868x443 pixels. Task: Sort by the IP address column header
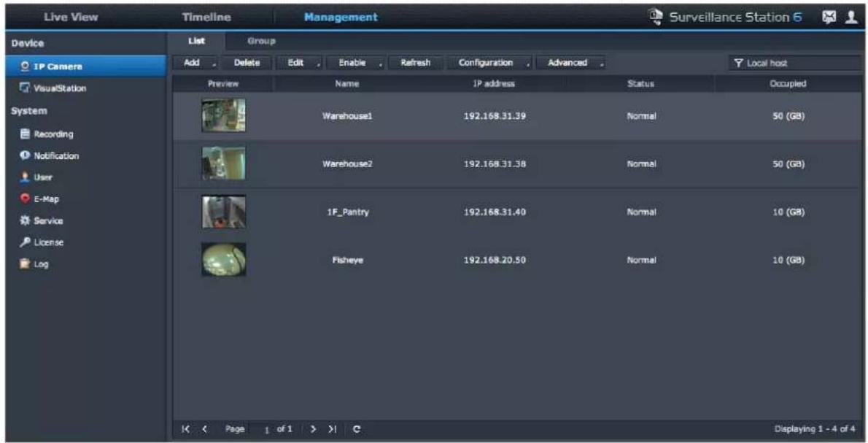click(x=494, y=84)
